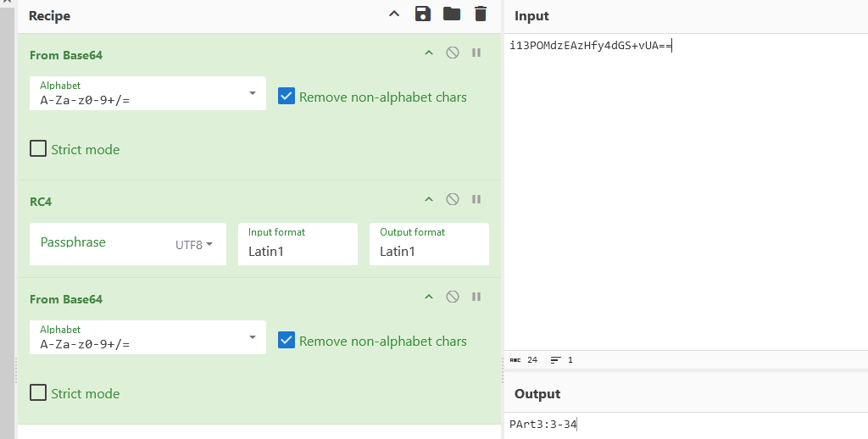Uncheck Remove non-alphabet chars in first Base64
Image resolution: width=868 pixels, height=439 pixels.
pos(287,97)
